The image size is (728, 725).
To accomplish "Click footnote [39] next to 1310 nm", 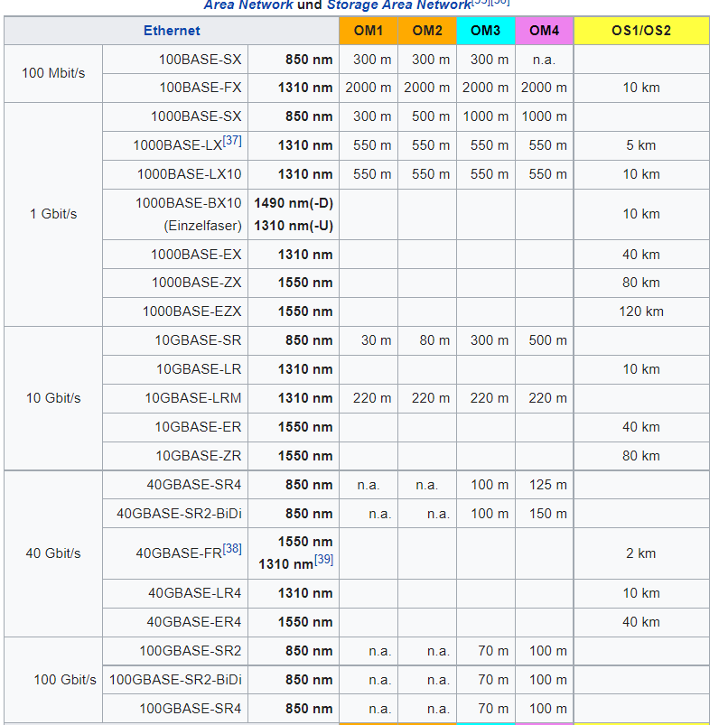I will [x=322, y=559].
